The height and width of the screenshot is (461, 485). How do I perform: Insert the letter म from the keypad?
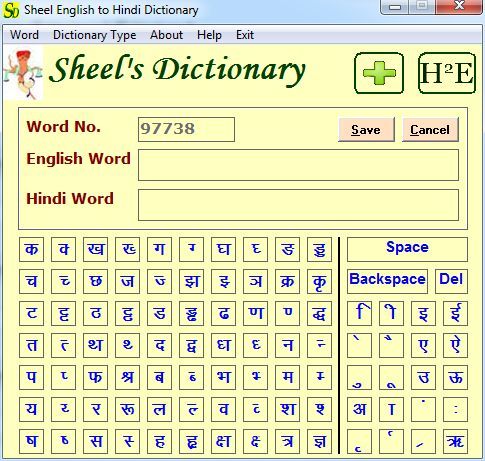[x=287, y=377]
